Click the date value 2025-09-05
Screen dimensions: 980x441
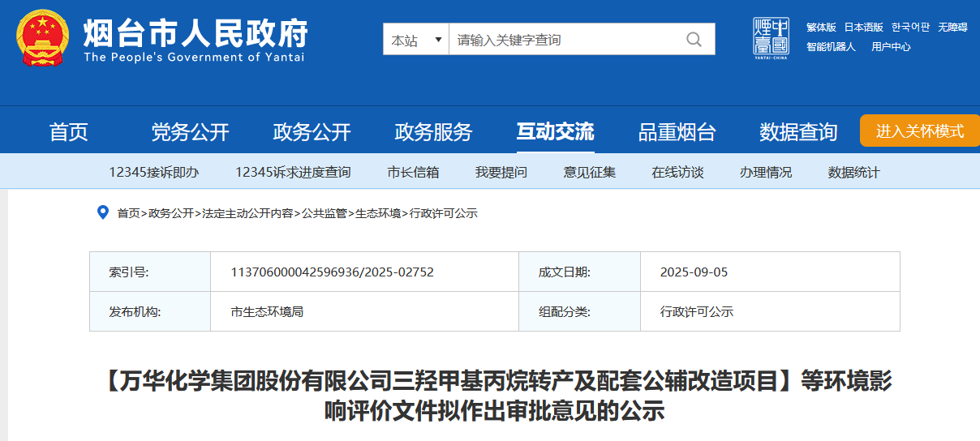694,272
